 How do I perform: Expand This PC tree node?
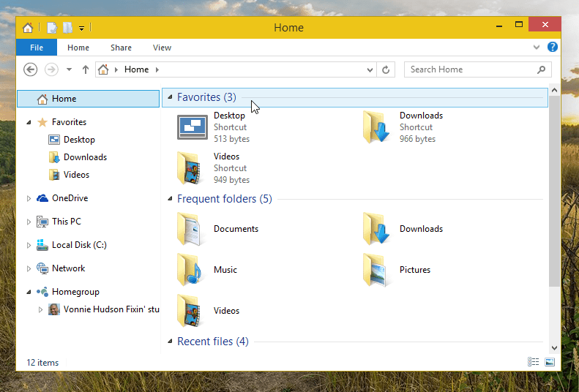pyautogui.click(x=29, y=222)
